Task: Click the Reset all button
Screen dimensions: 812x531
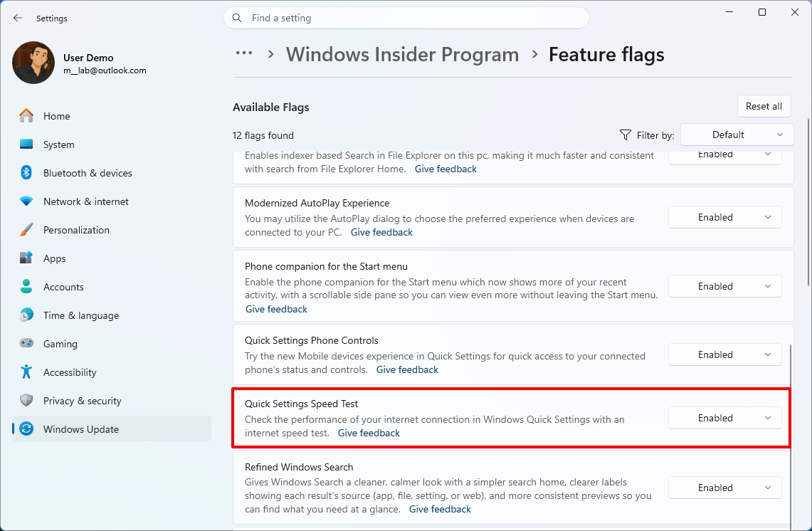Action: pos(764,106)
